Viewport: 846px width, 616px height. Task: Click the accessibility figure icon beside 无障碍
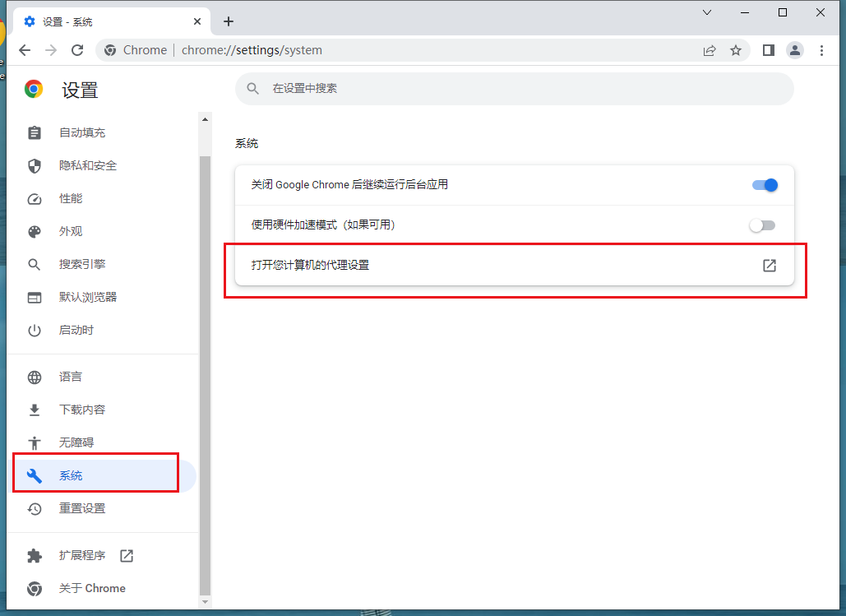tap(35, 442)
